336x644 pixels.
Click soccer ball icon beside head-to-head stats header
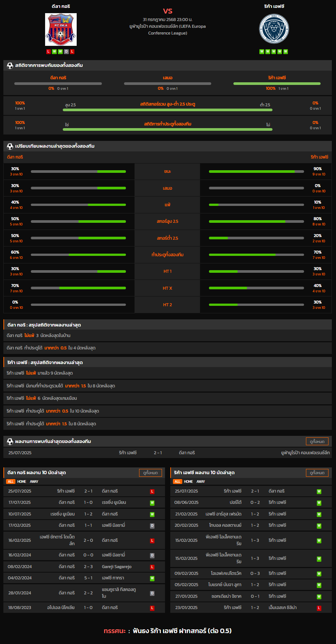pyautogui.click(x=10, y=65)
